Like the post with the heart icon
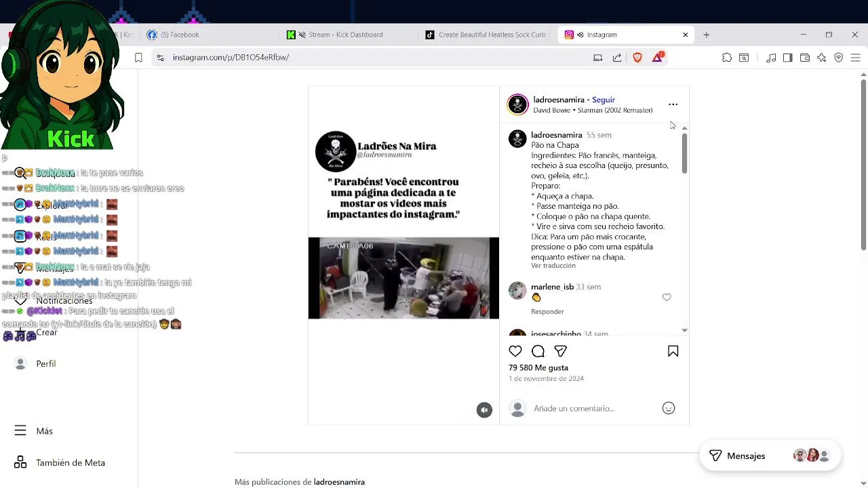Viewport: 868px width, 488px height. 515,351
